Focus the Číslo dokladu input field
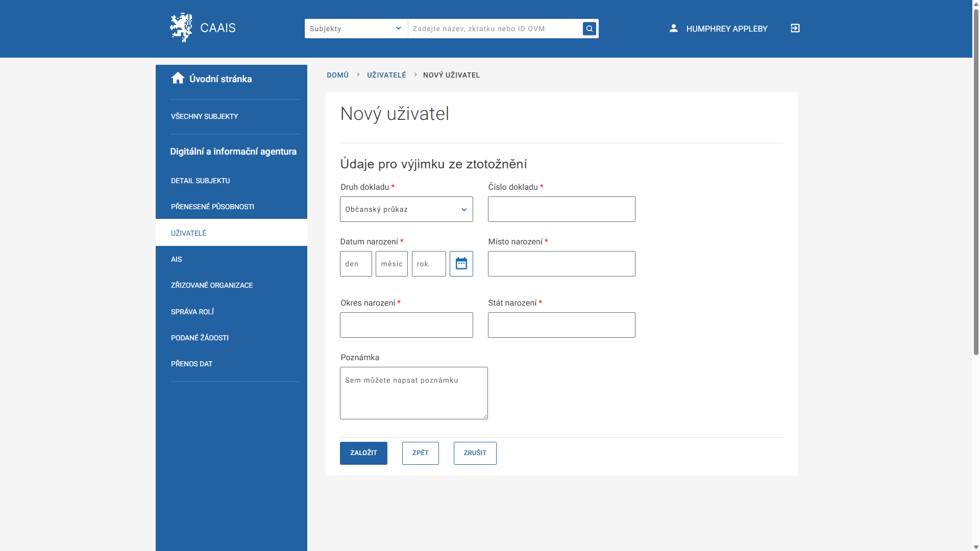Viewport: 980px width, 551px height. [561, 209]
